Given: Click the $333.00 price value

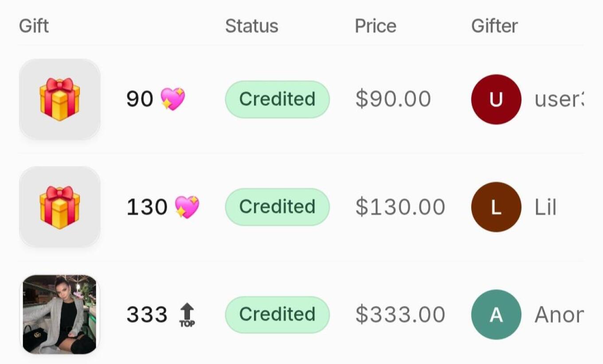Looking at the screenshot, I should [x=400, y=315].
